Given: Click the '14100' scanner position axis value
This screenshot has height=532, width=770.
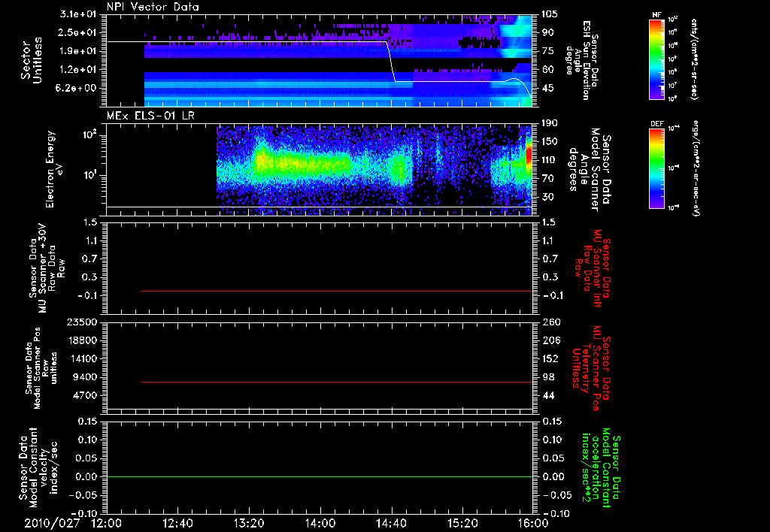Looking at the screenshot, I should tap(83, 358).
